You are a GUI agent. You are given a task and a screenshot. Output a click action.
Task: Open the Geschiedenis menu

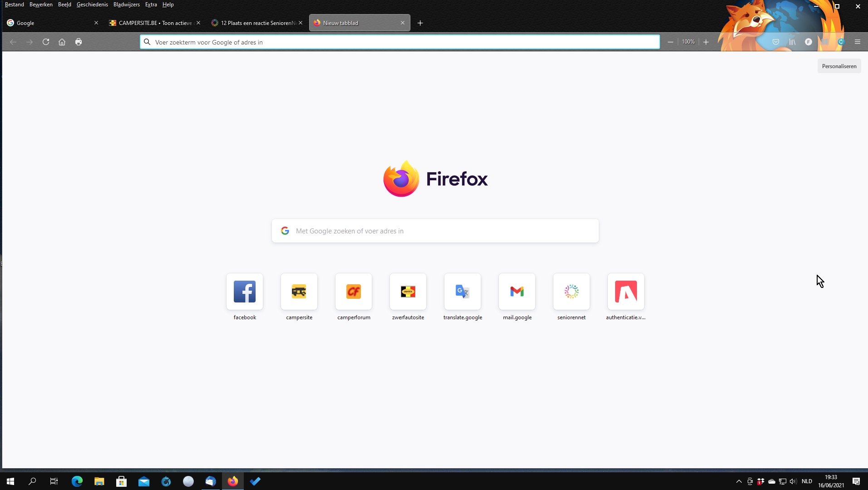(92, 5)
